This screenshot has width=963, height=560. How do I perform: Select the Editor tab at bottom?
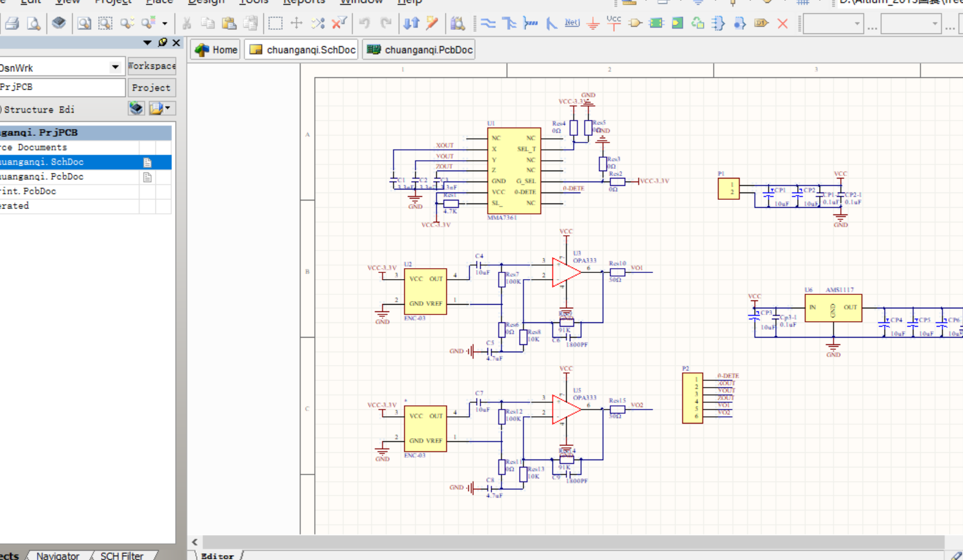(218, 556)
